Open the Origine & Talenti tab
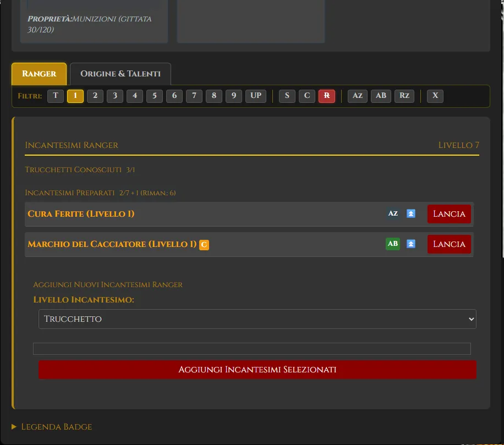Image resolution: width=504 pixels, height=445 pixels. (120, 74)
